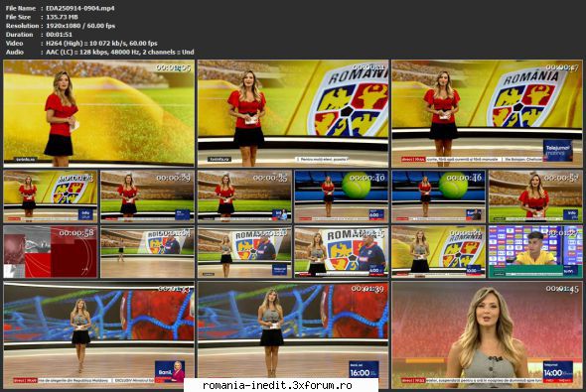Select close-up presenter thumbnail at 00:01:45
The width and height of the screenshot is (586, 392).
click(487, 334)
